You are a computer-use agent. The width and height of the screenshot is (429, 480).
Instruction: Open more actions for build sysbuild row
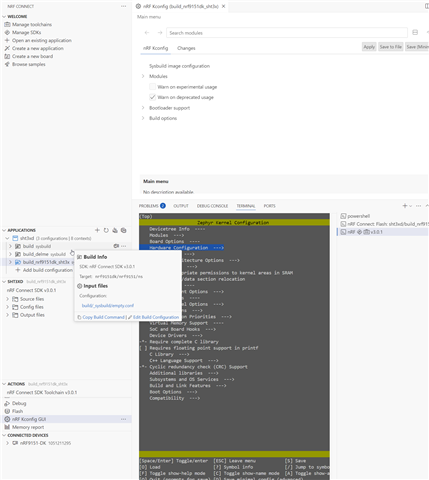tap(124, 246)
